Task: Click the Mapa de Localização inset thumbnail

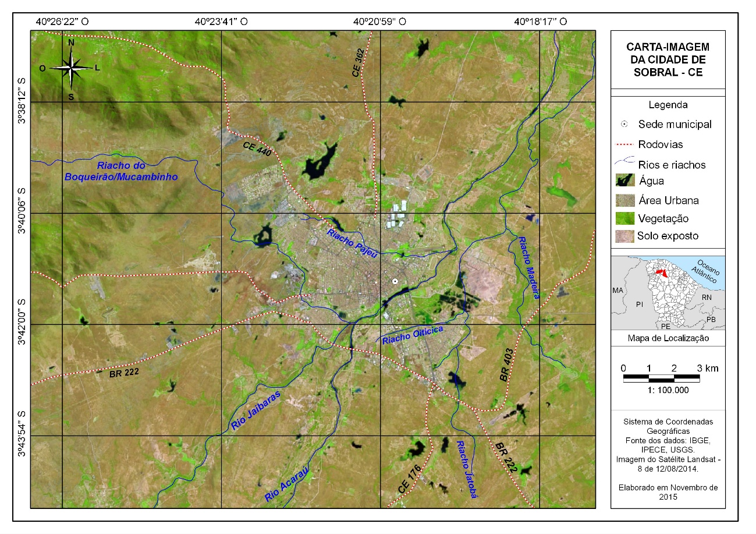Action: click(668, 293)
